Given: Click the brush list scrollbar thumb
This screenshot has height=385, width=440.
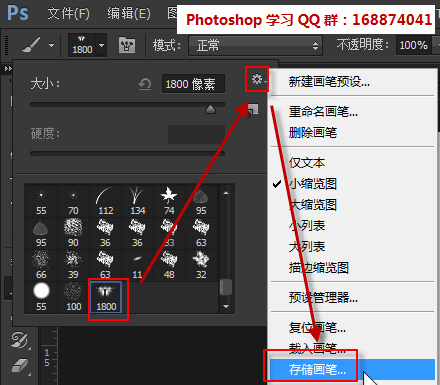Looking at the screenshot, I should pos(226,287).
